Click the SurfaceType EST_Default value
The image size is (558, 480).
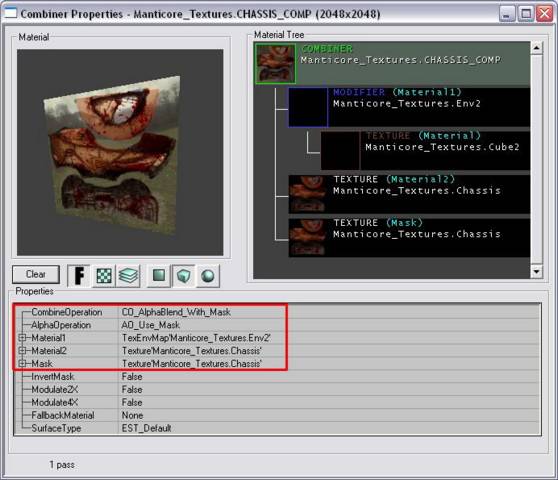click(146, 428)
